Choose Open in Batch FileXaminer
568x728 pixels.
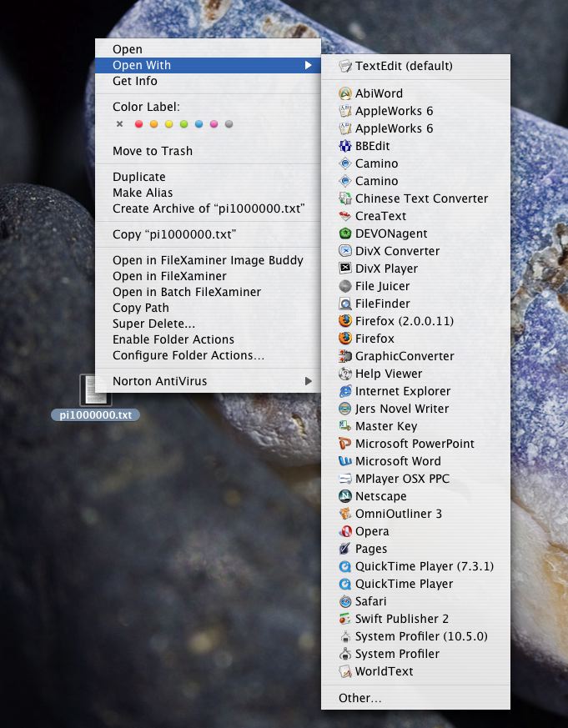[208, 292]
